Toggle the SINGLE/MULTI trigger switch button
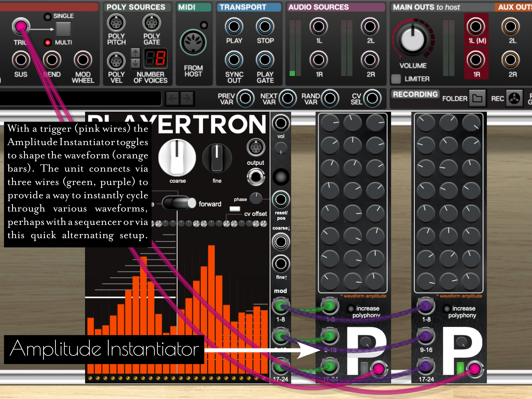 point(63,29)
